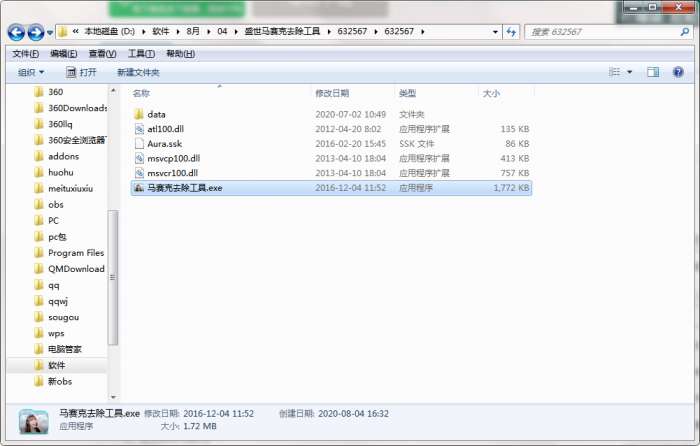The height and width of the screenshot is (446, 700).
Task: Close the Explorer window
Action: pos(678,8)
